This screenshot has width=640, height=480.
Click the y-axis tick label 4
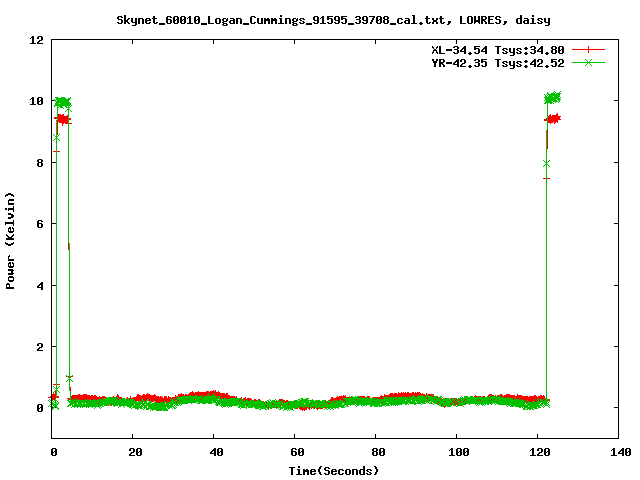40,286
